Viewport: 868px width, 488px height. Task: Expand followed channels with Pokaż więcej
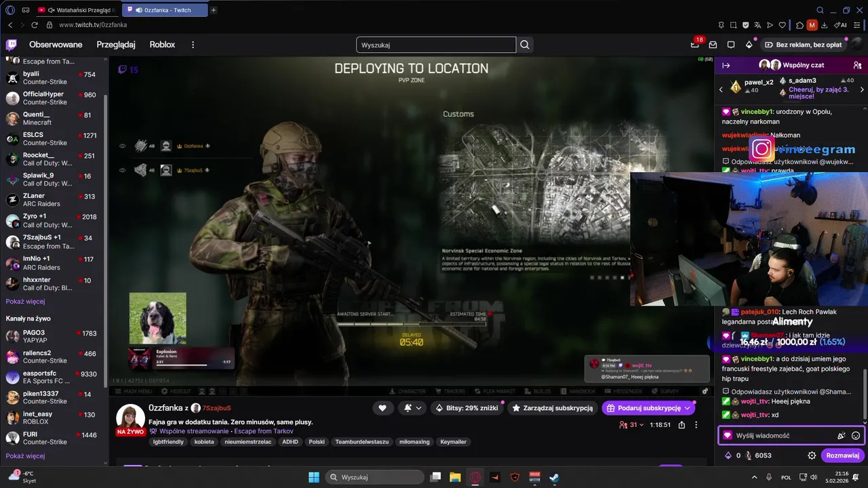point(25,302)
